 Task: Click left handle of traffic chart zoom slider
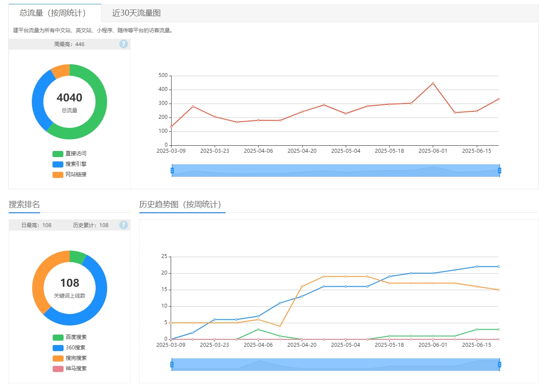(x=172, y=171)
